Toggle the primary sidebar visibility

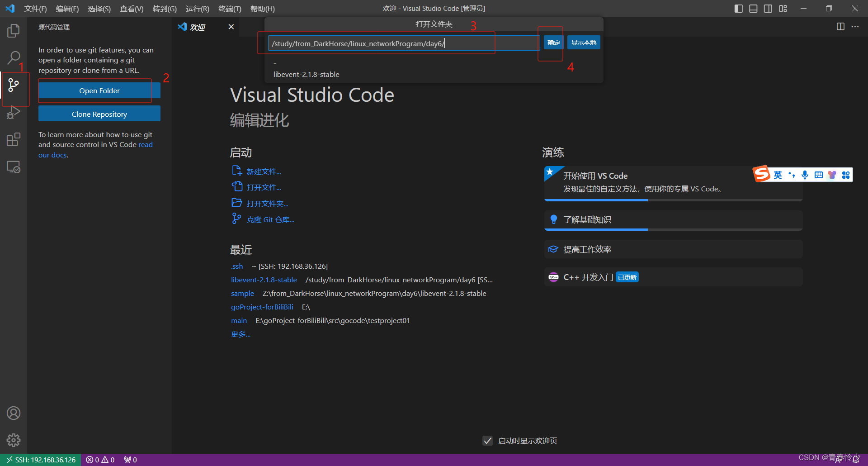(738, 8)
